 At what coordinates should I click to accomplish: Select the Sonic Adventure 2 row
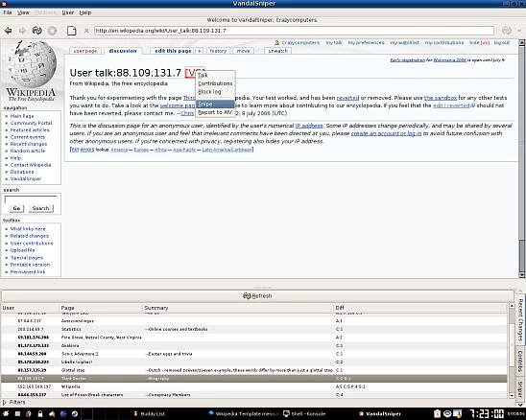click(254, 354)
